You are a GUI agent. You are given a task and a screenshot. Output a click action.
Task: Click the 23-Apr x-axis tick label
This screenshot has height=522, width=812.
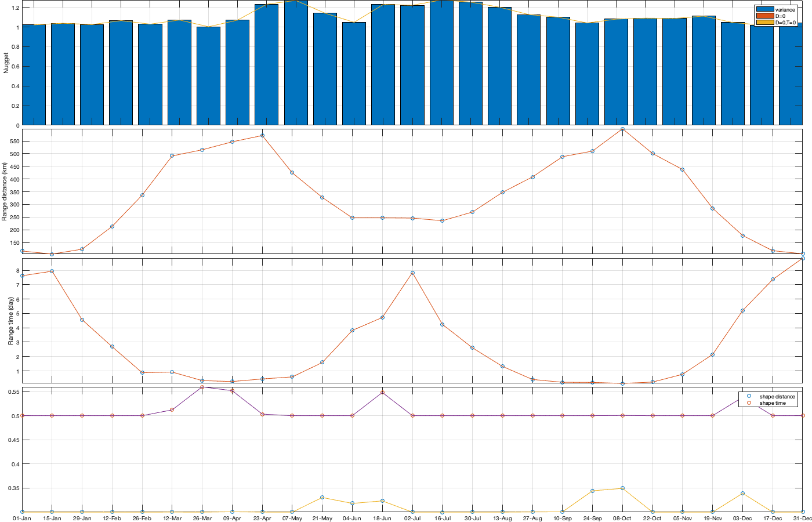coord(262,519)
